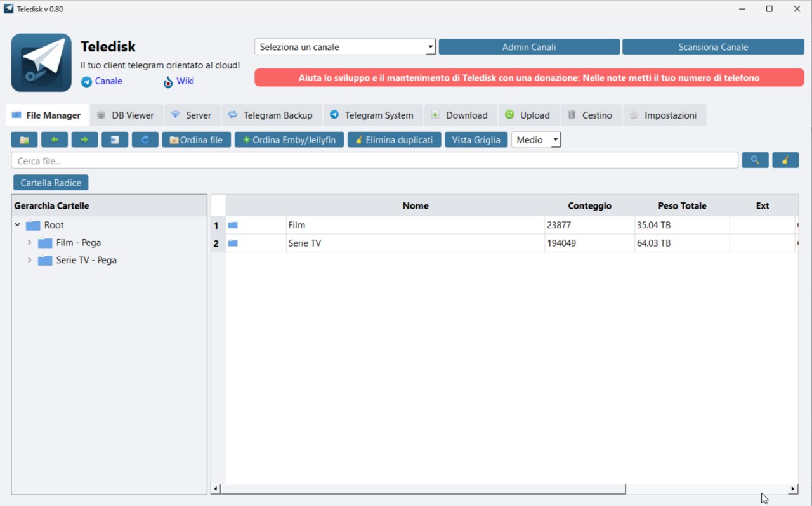Click the scrollbar left arrow

216,489
